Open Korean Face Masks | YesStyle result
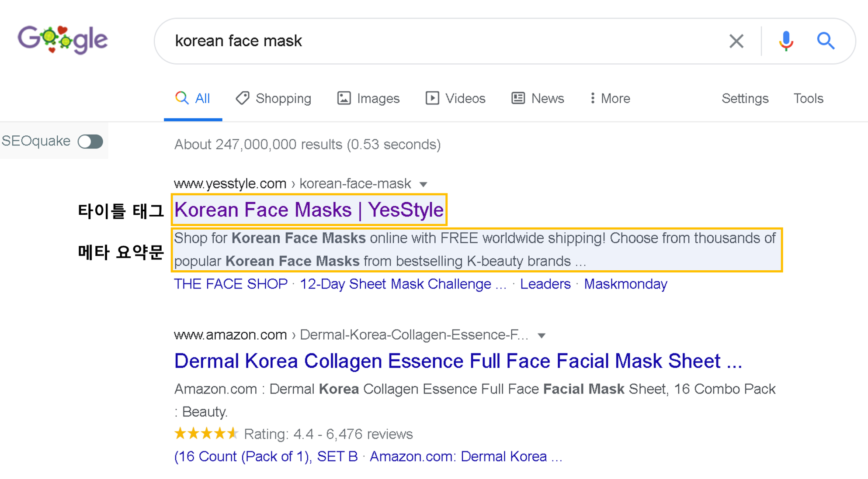Image resolution: width=868 pixels, height=479 pixels. tap(309, 210)
